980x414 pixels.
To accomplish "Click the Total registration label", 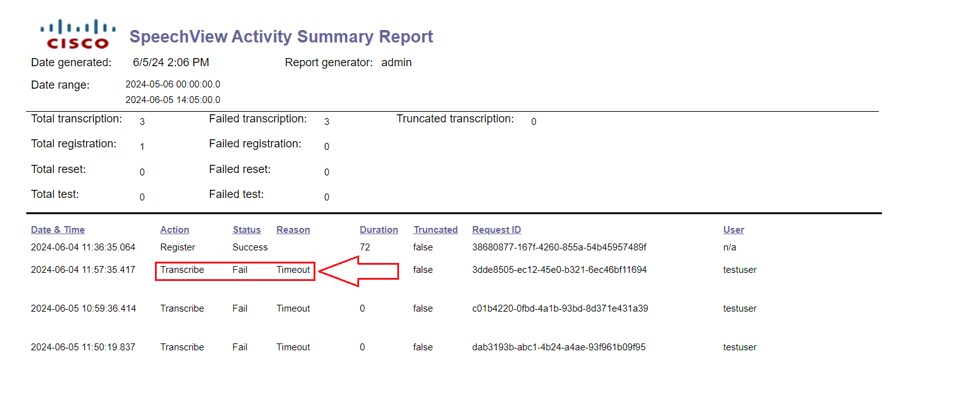I will pyautogui.click(x=74, y=144).
